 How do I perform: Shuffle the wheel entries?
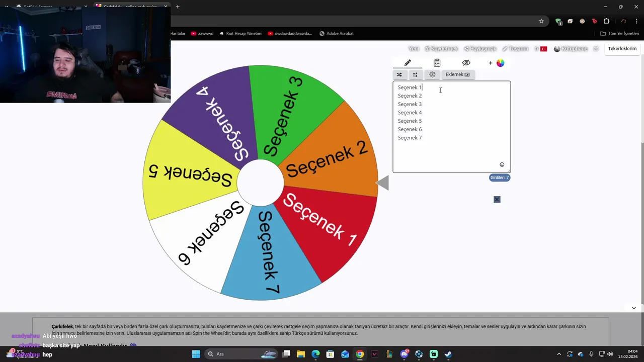pos(399,74)
